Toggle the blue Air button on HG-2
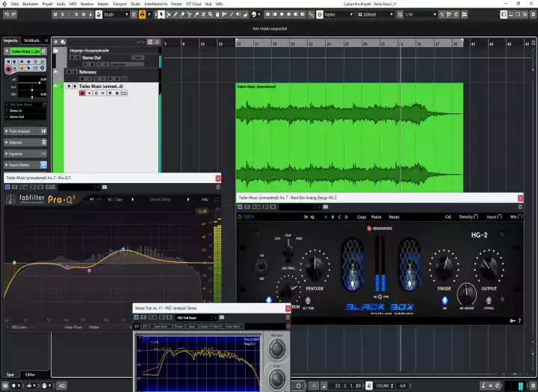This screenshot has width=538, height=392. (x=445, y=300)
